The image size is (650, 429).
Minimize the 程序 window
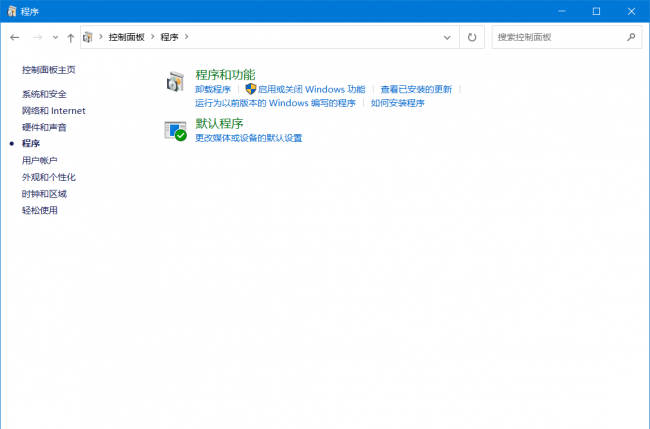(x=562, y=11)
